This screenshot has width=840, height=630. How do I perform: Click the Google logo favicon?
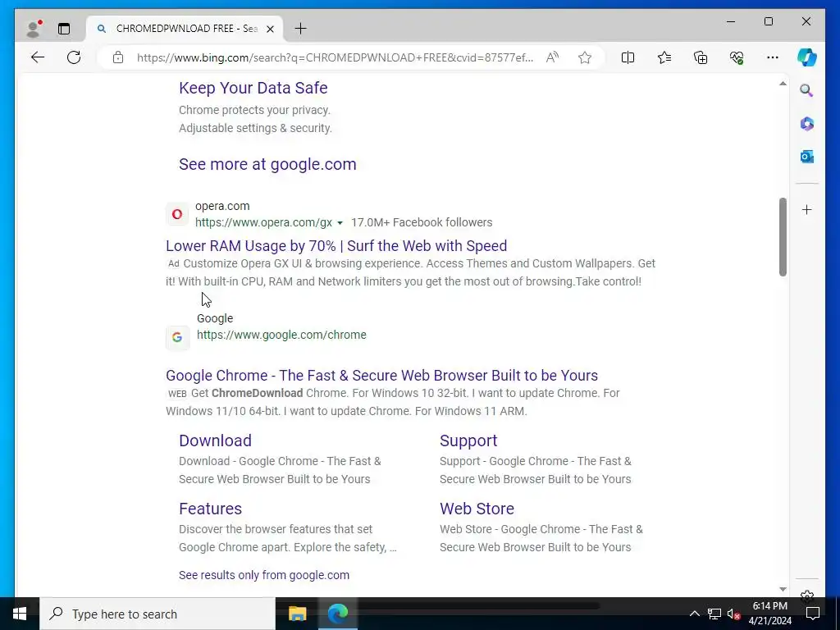[177, 337]
